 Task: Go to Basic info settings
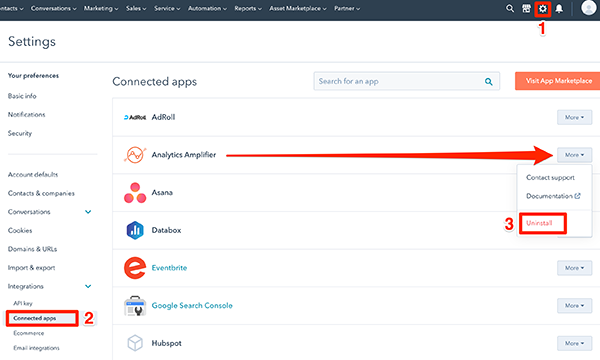pyautogui.click(x=22, y=96)
